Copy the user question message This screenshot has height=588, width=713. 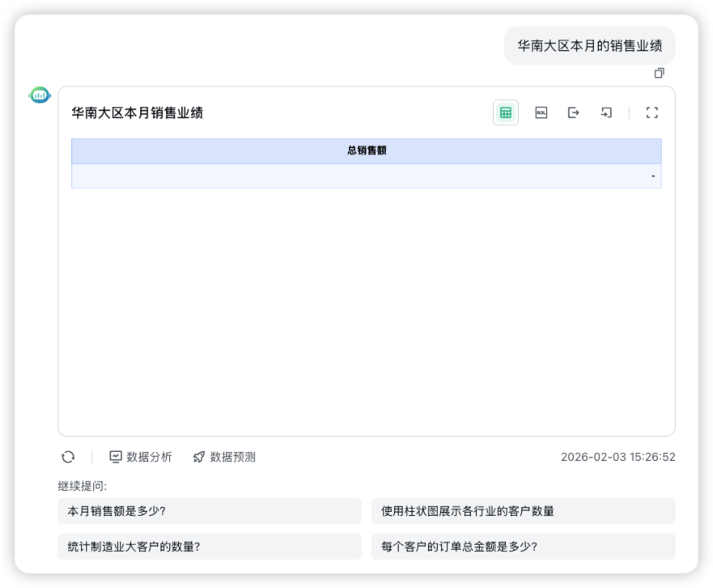coord(660,73)
